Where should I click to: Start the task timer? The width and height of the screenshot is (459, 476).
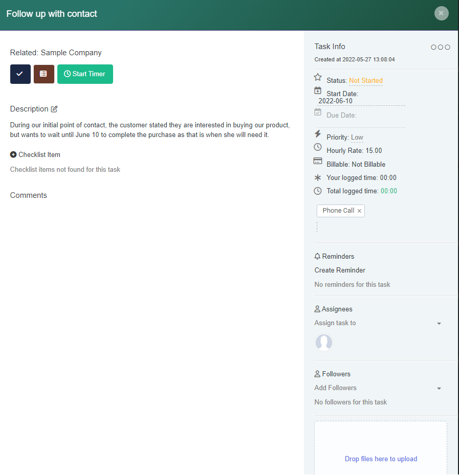(x=85, y=74)
